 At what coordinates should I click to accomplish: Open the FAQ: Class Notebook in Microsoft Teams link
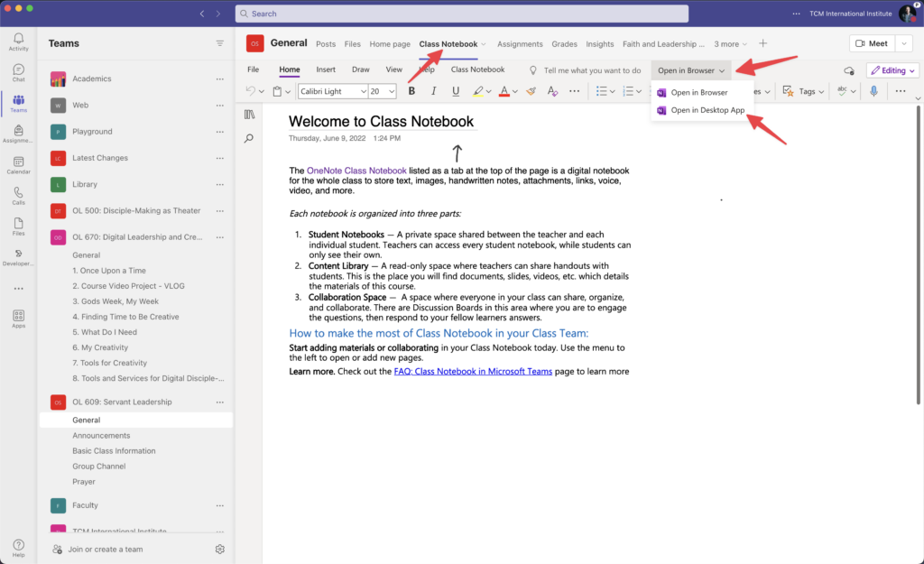[x=473, y=372]
